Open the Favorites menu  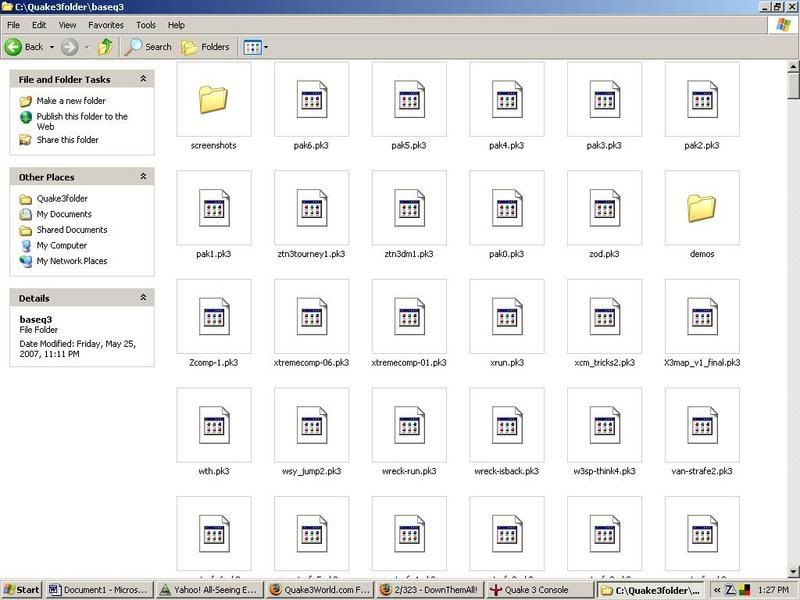point(106,25)
